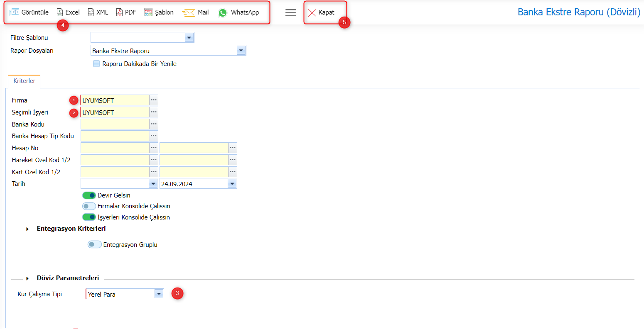
Task: Collapse Döviz Parametreleri section
Action: pyautogui.click(x=27, y=278)
